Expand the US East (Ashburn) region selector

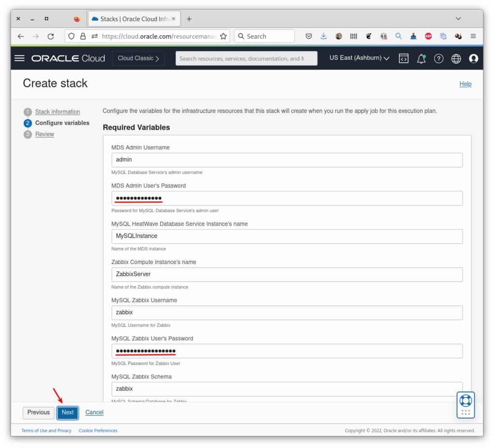pos(359,58)
